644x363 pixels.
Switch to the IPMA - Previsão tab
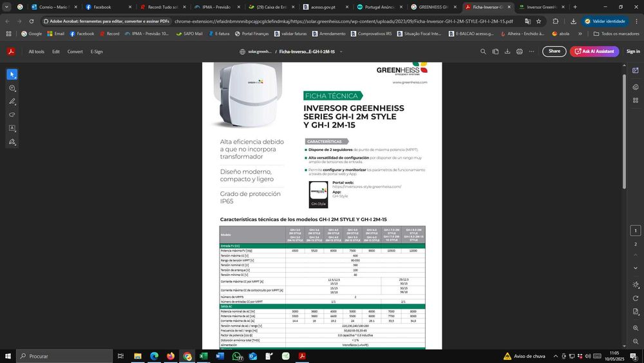pyautogui.click(x=218, y=7)
